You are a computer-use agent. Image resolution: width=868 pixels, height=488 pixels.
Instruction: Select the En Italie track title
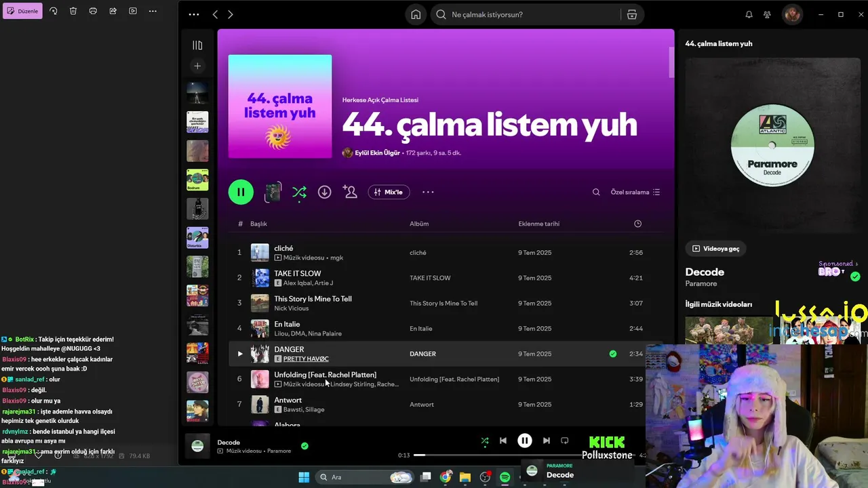coord(287,324)
